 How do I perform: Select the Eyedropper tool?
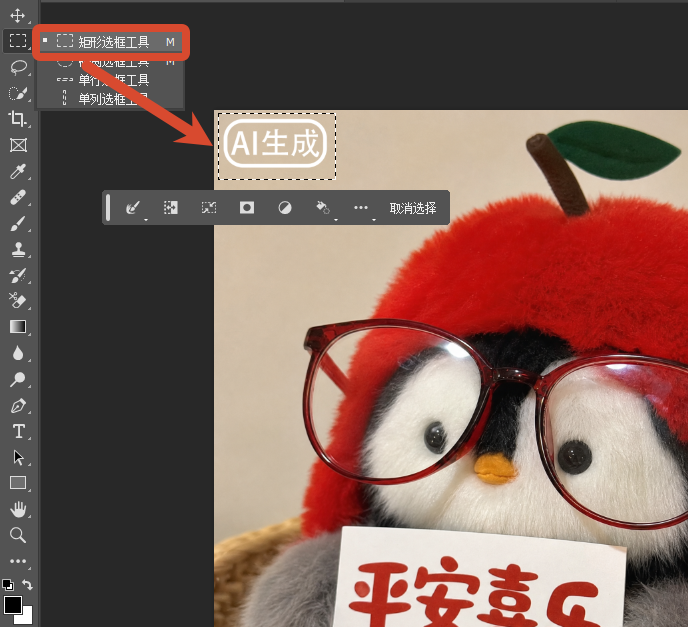[18, 171]
